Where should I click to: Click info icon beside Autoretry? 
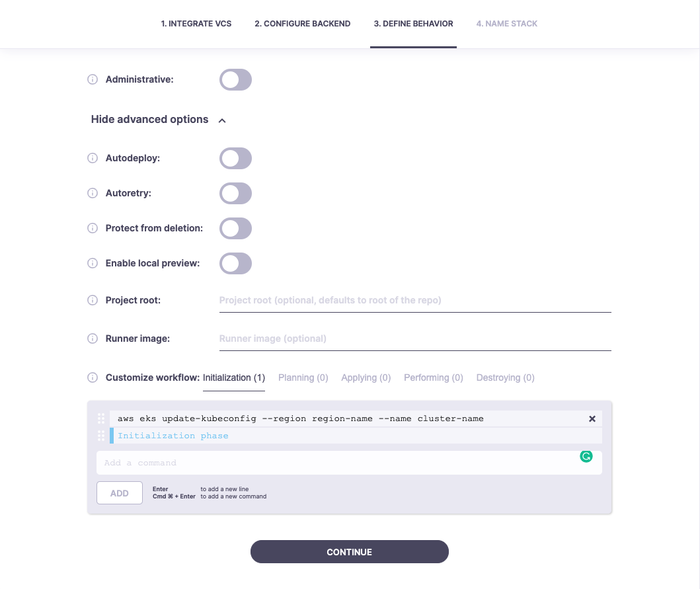(x=93, y=194)
